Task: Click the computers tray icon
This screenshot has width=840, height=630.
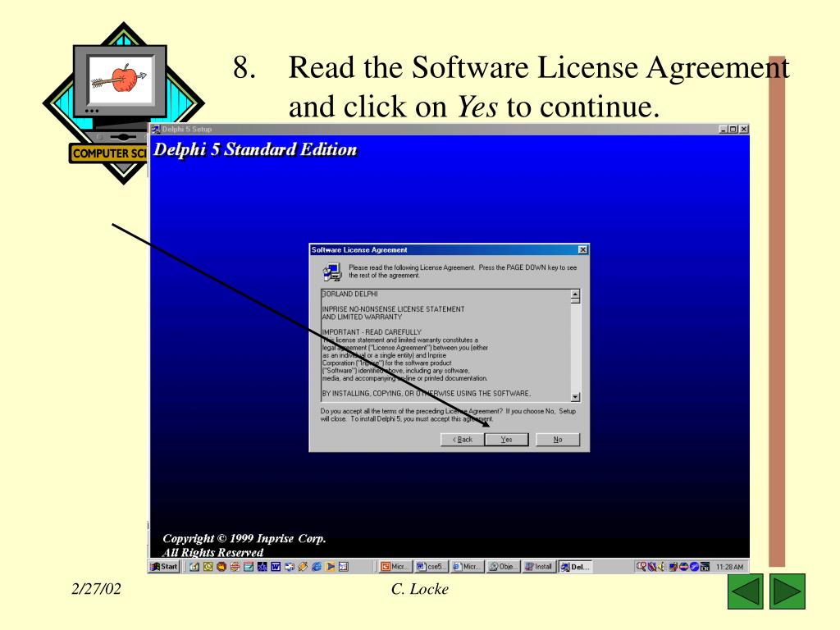Action: coord(673,566)
